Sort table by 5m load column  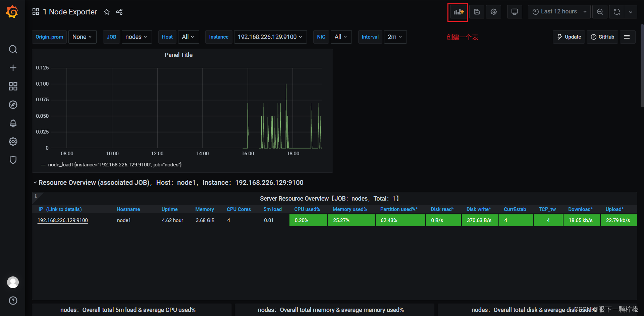pos(273,209)
